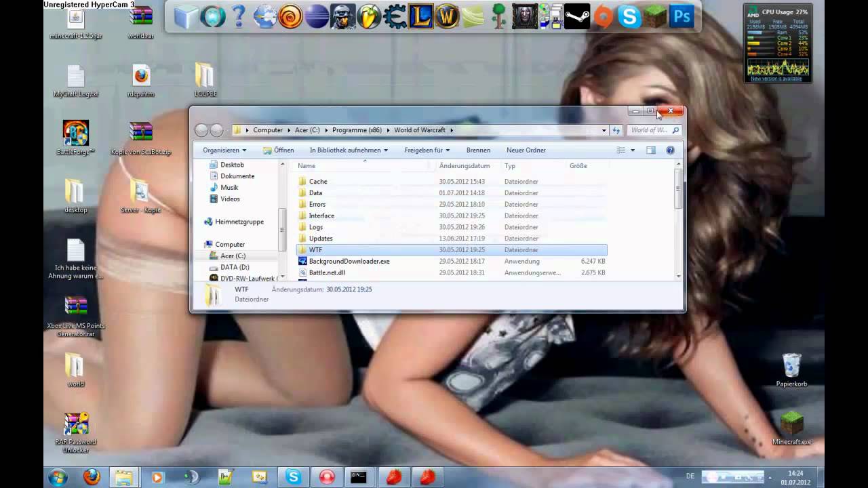Expand the arrow after World of Warcraft breadcrumb
The image size is (868, 488).
(x=452, y=130)
